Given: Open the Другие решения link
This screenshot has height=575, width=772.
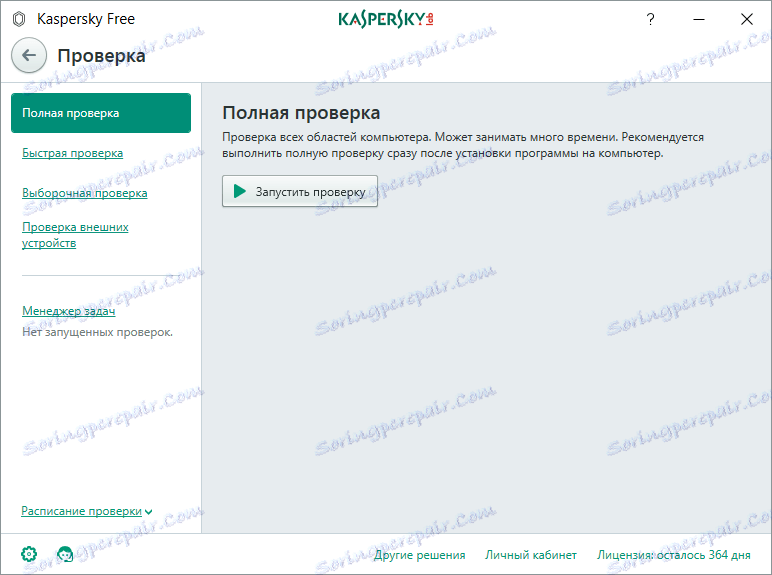Looking at the screenshot, I should [x=419, y=555].
